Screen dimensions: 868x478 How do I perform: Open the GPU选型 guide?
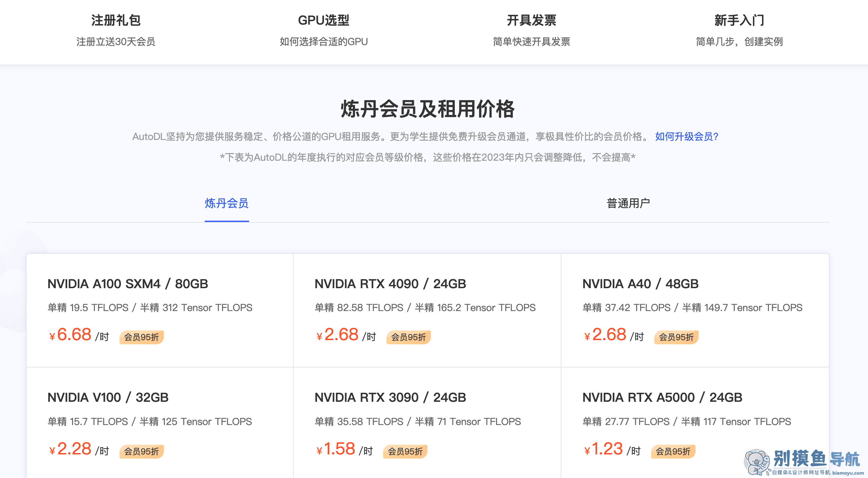point(324,20)
